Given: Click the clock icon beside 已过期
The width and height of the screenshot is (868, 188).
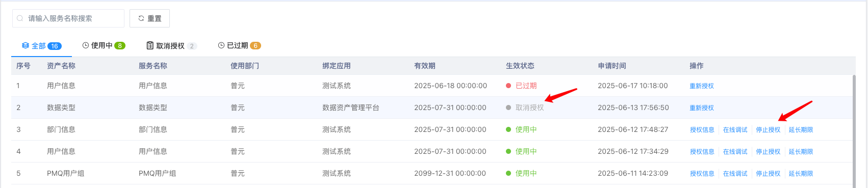Looking at the screenshot, I should click(x=221, y=45).
